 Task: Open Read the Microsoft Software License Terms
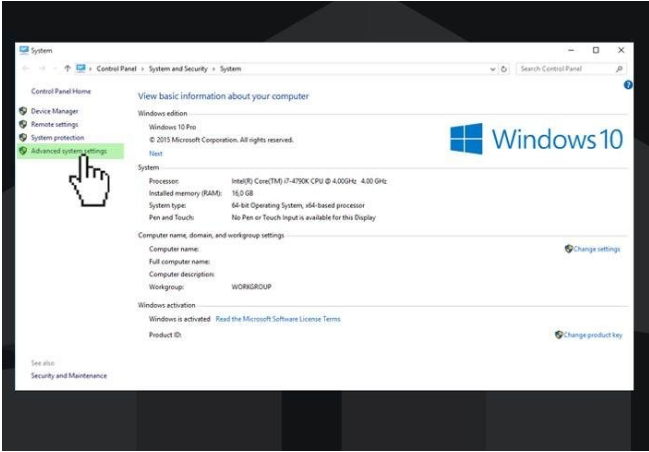278,319
